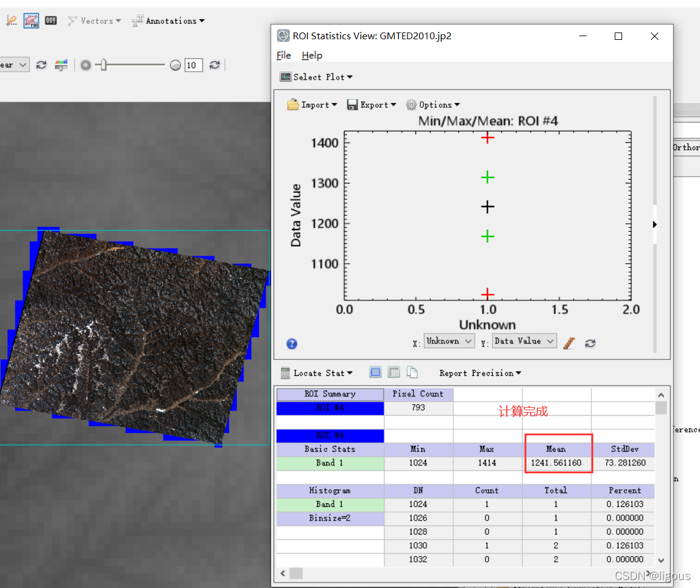
Task: Click the stacked plot stairs icon
Action: (569, 343)
